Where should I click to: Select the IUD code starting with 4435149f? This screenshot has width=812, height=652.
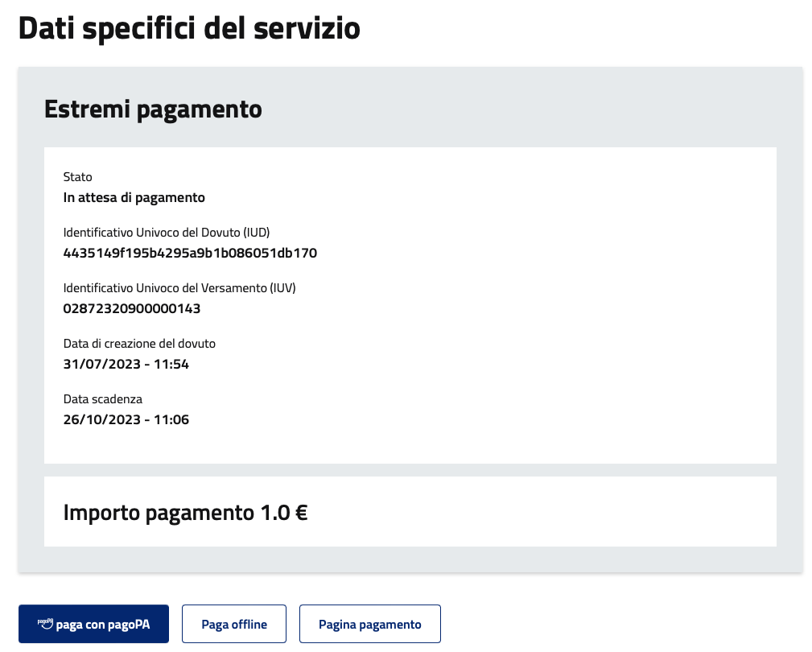click(190, 253)
